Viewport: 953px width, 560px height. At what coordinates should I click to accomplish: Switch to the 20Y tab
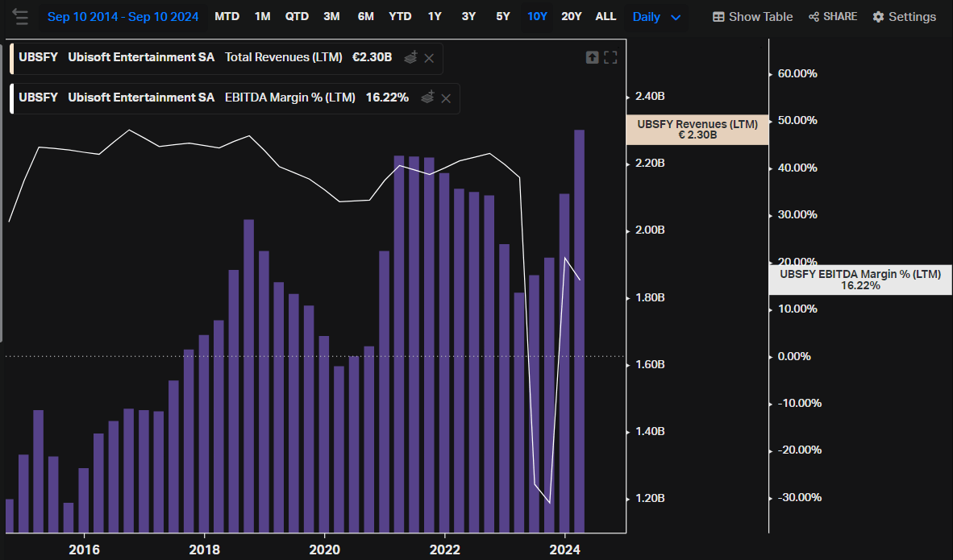pyautogui.click(x=572, y=15)
